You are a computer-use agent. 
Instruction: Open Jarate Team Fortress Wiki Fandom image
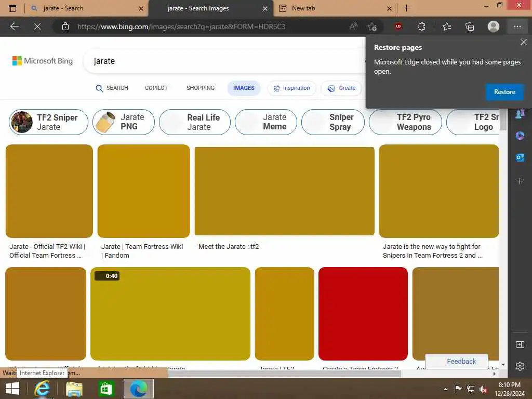click(143, 191)
